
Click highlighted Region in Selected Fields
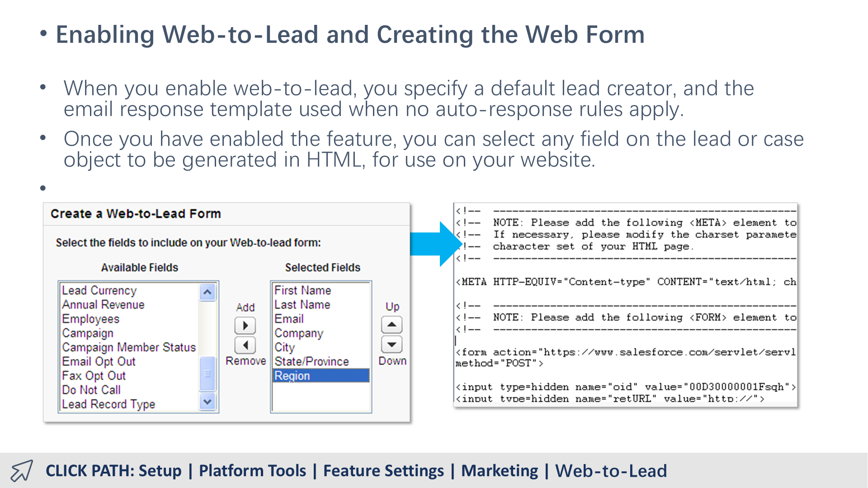tap(321, 376)
